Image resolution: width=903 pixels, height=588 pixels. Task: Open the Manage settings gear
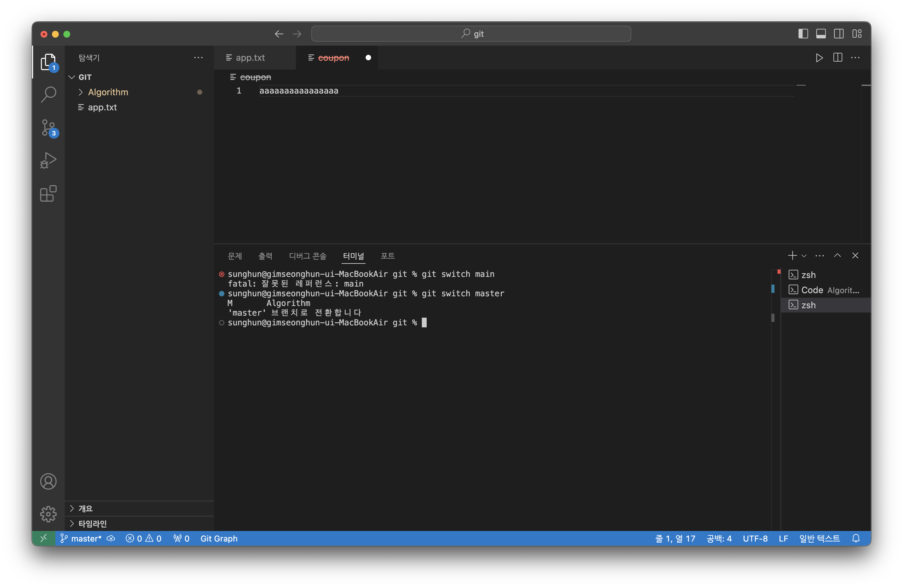pyautogui.click(x=49, y=514)
